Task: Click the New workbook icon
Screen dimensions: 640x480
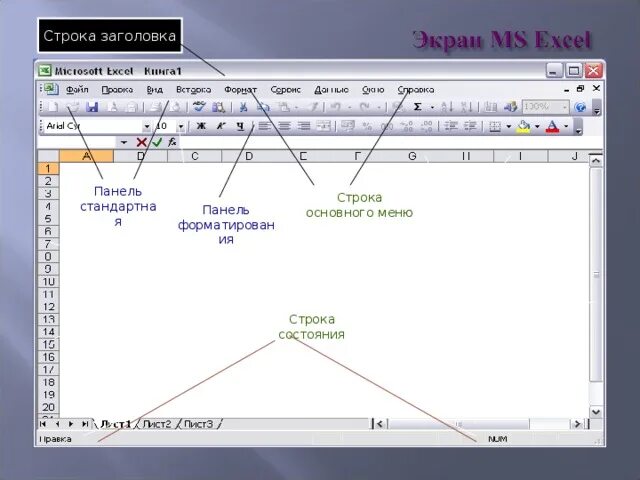Action: coord(53,107)
